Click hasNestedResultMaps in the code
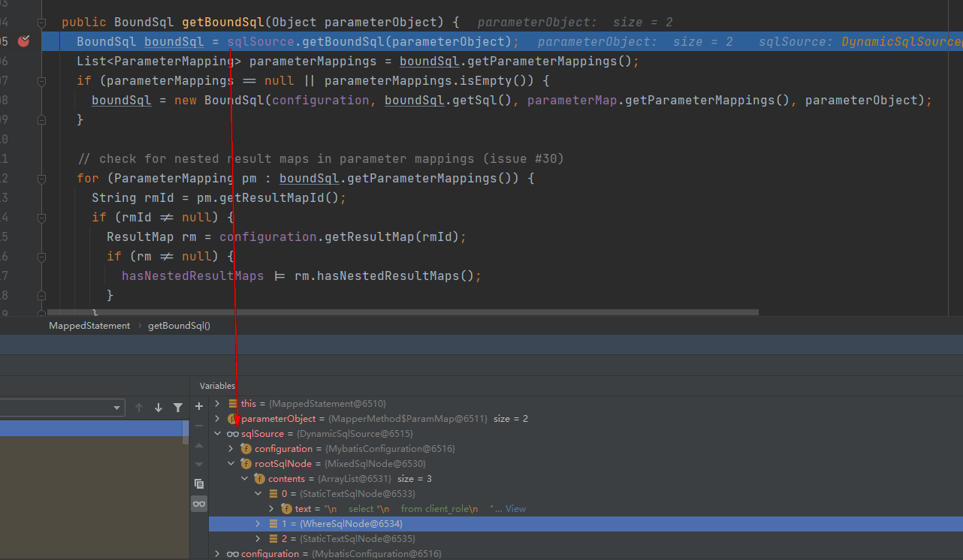Screen dimensions: 963x560 pos(193,276)
